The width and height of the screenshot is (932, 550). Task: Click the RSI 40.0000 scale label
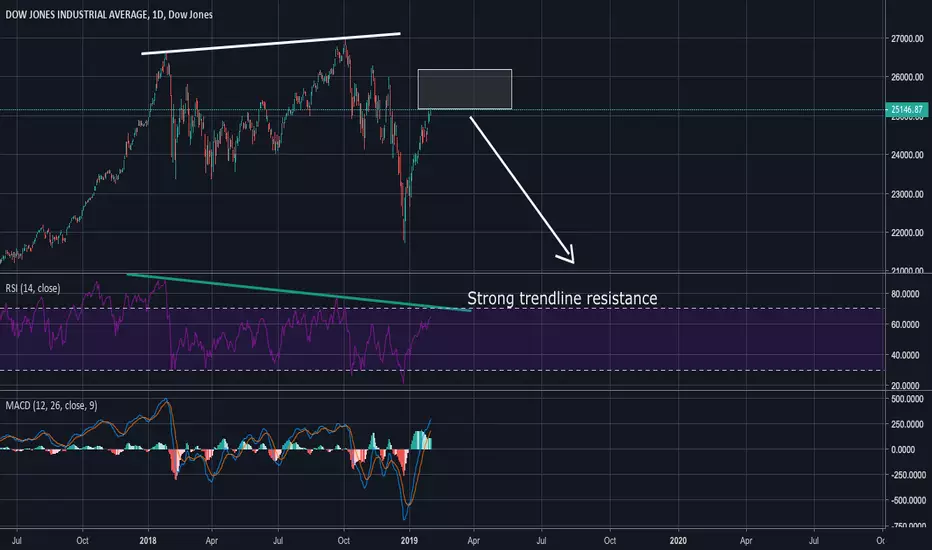point(905,356)
